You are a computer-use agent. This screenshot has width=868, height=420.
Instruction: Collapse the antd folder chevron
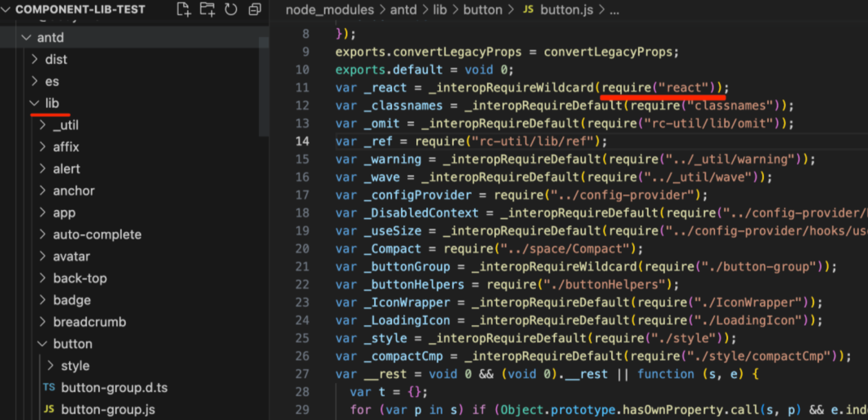(x=26, y=37)
